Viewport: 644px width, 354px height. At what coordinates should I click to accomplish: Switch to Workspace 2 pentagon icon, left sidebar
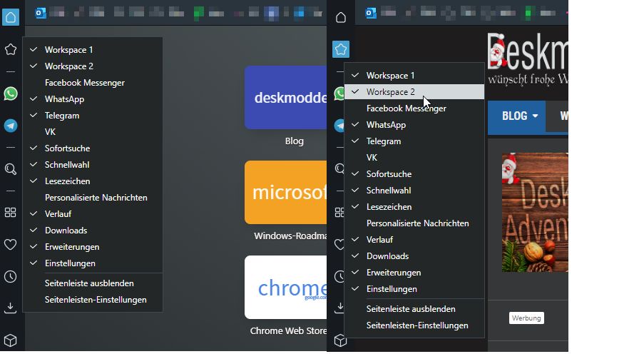(11, 49)
